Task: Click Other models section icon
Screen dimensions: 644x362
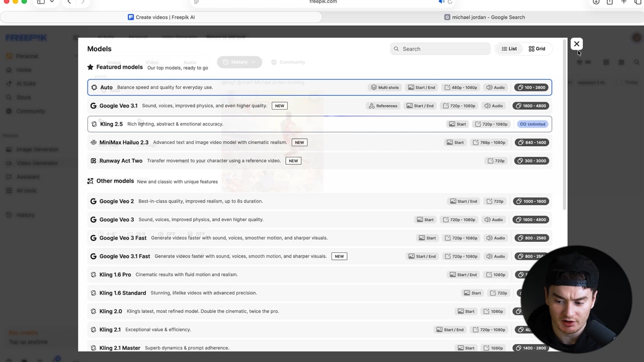Action: (90, 181)
